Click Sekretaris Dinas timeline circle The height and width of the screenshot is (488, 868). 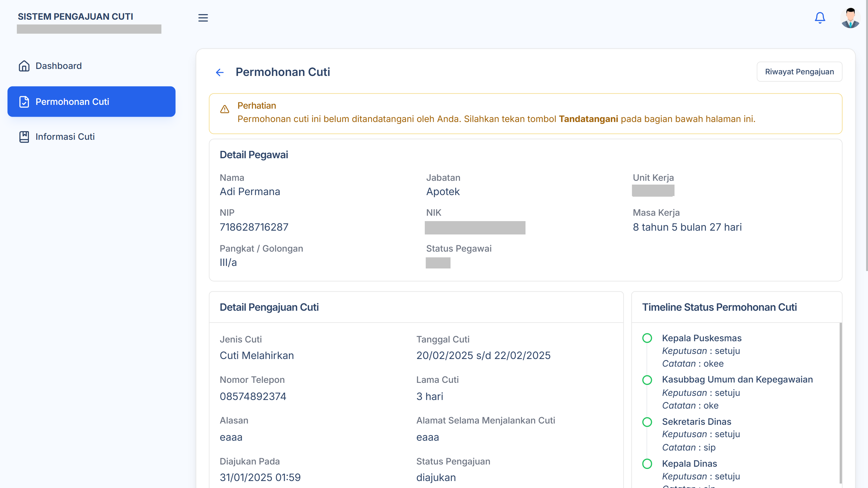coord(647,422)
